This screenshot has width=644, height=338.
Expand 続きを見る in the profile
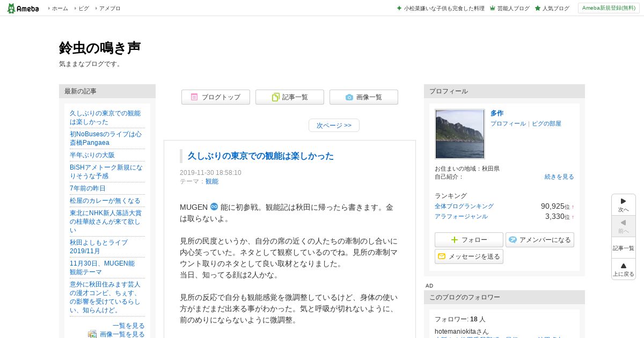click(x=559, y=177)
